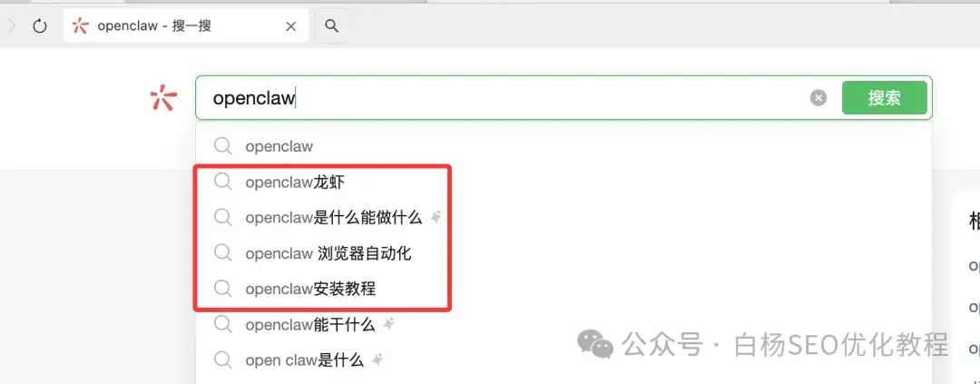Viewport: 980px width, 384px height.
Task: Click sparkle icon next to open claw是什么
Action: tap(377, 360)
